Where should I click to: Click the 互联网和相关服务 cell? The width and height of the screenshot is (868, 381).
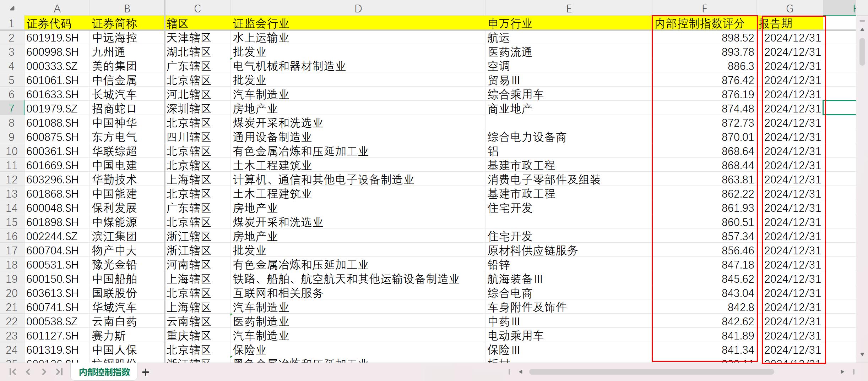[x=358, y=293]
